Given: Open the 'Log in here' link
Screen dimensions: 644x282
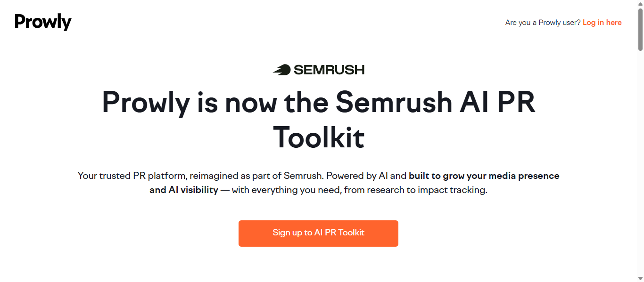Looking at the screenshot, I should click(602, 23).
